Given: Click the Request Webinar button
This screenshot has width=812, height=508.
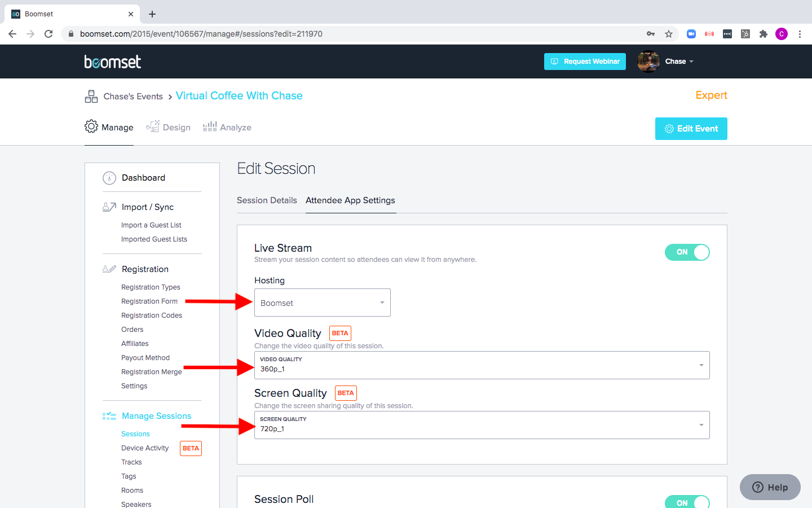Looking at the screenshot, I should point(585,62).
